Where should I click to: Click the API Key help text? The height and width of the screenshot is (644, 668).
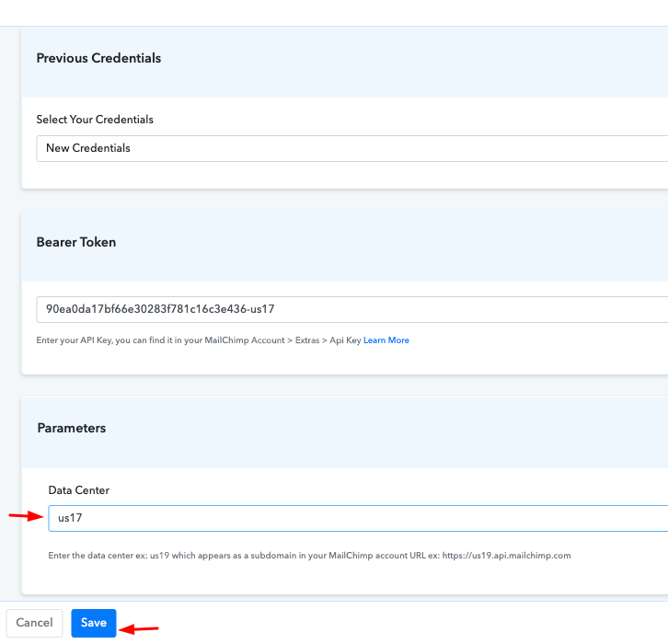pos(199,340)
